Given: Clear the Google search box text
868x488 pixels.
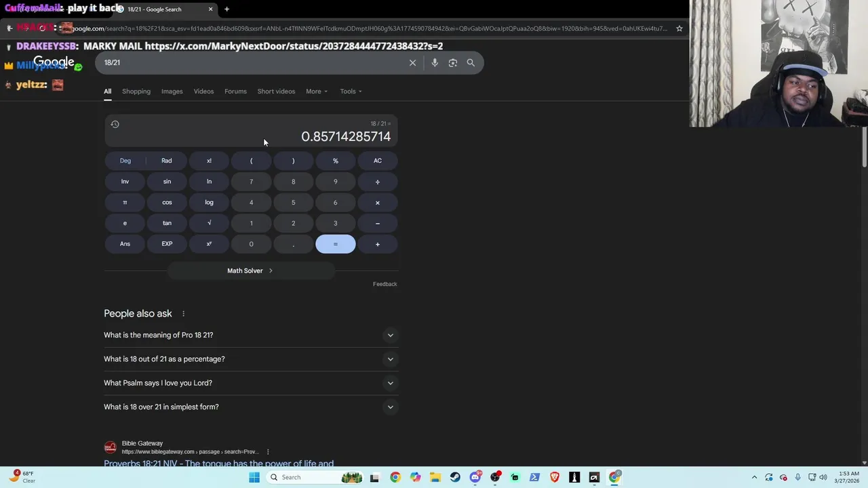Looking at the screenshot, I should pyautogui.click(x=412, y=62).
